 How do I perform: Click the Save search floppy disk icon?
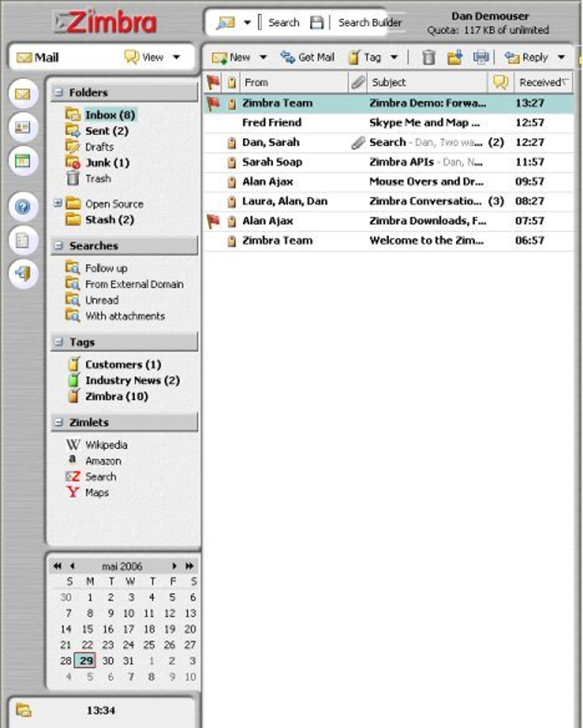317,23
